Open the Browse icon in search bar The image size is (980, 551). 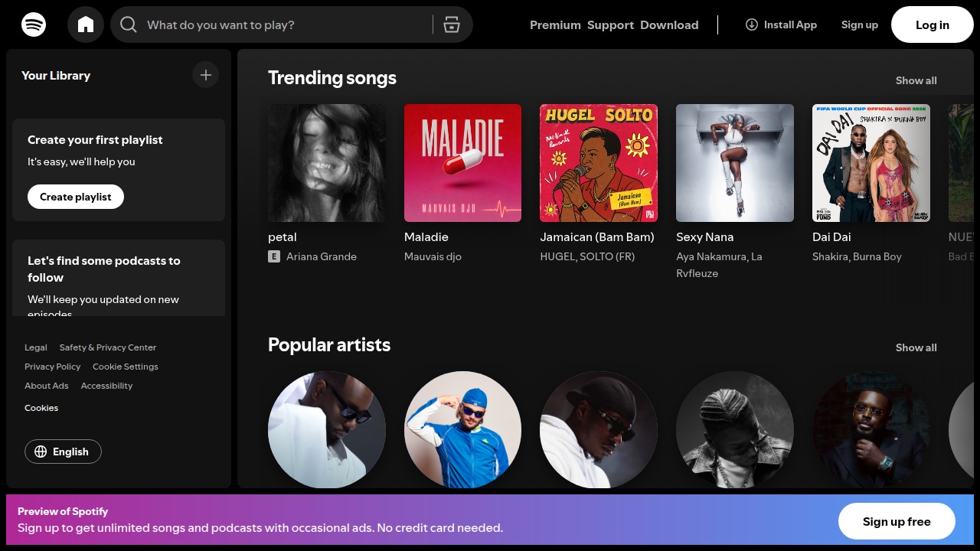452,24
